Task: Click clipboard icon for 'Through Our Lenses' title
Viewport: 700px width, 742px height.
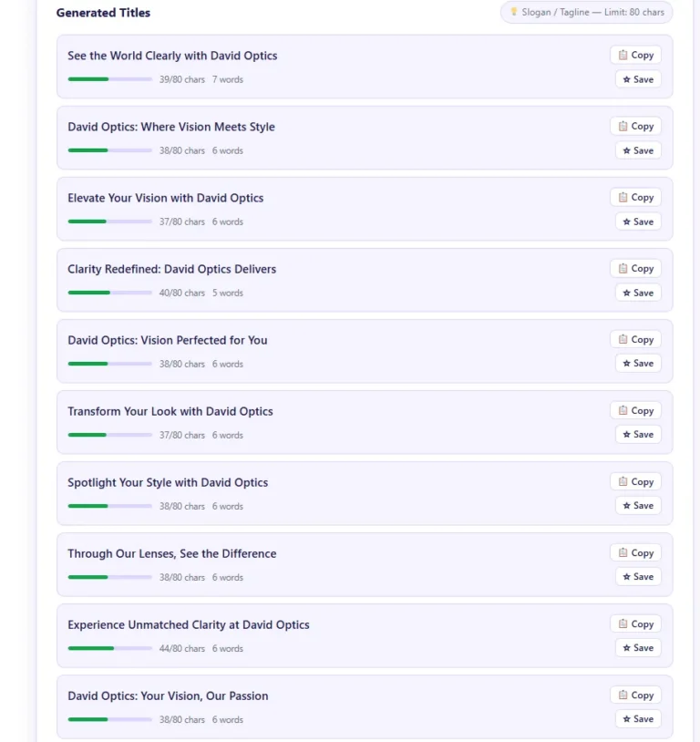Action: pos(623,553)
